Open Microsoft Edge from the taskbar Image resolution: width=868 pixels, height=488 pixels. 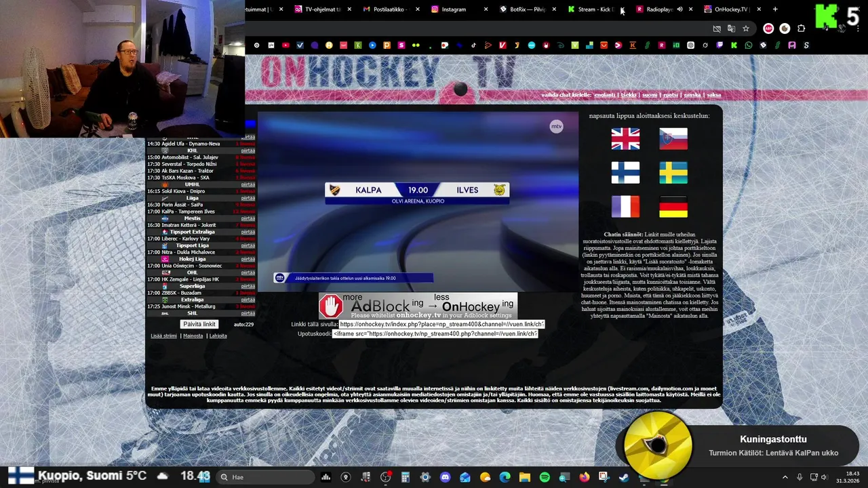coord(505,477)
